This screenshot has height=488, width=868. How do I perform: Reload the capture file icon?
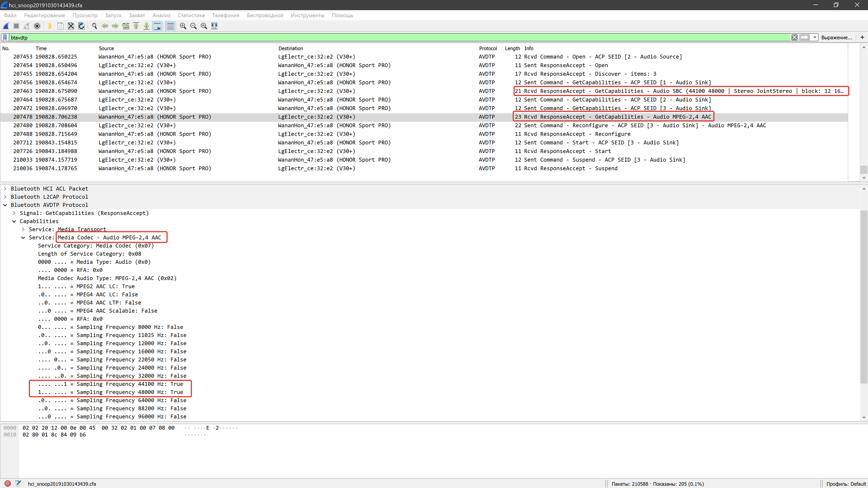click(81, 26)
